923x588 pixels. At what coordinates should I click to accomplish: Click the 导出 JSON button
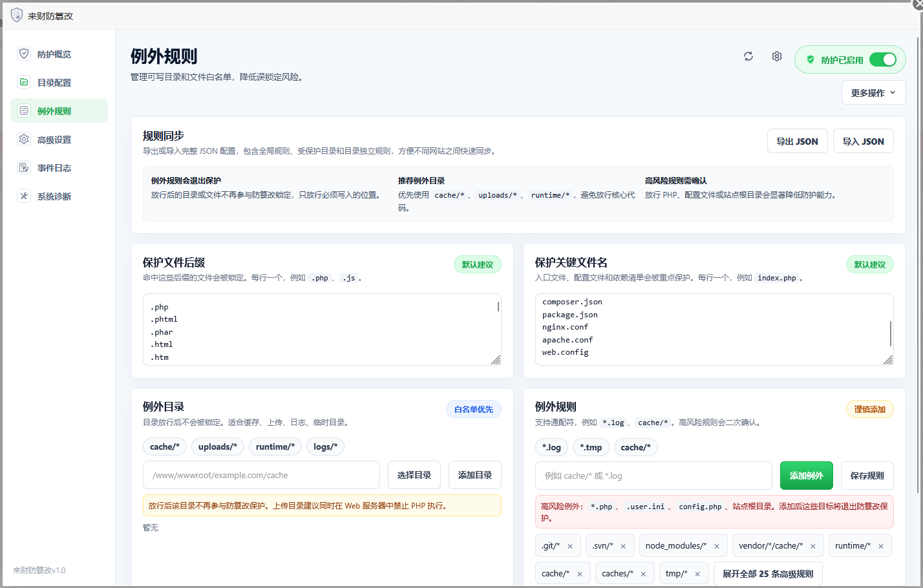[x=797, y=141]
